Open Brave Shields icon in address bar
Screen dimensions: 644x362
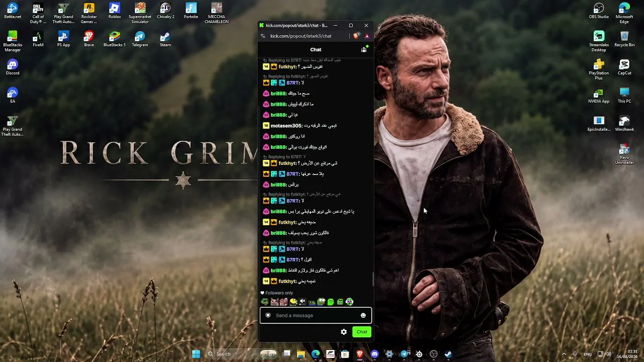tap(356, 36)
